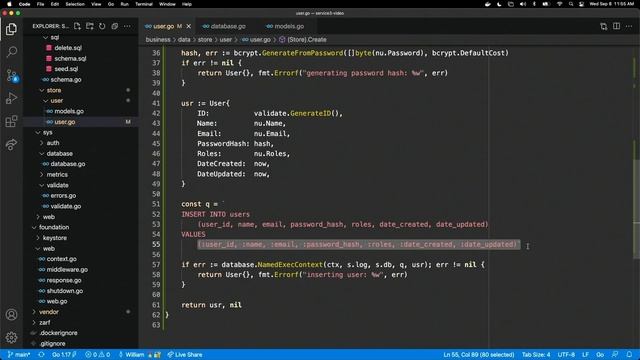The image size is (640, 360).
Task: Click the business breadcrumb segment
Action: [x=158, y=40]
